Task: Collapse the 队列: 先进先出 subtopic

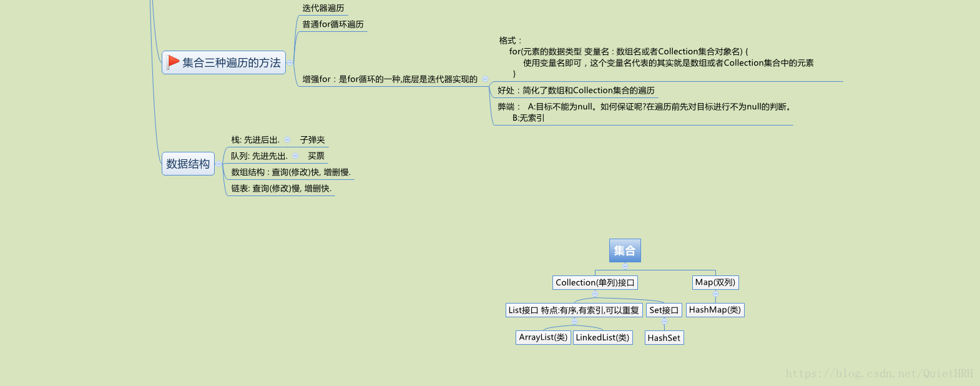Action: (x=295, y=156)
